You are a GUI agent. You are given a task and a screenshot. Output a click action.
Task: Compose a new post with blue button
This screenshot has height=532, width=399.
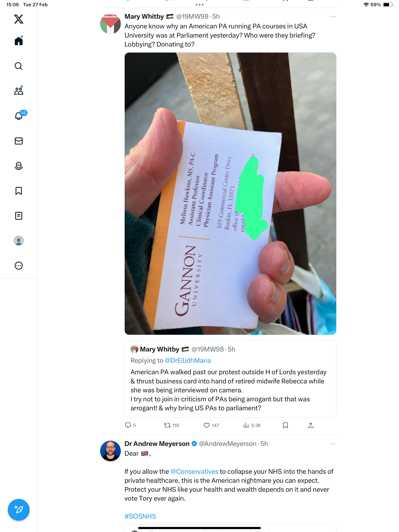[x=19, y=510]
